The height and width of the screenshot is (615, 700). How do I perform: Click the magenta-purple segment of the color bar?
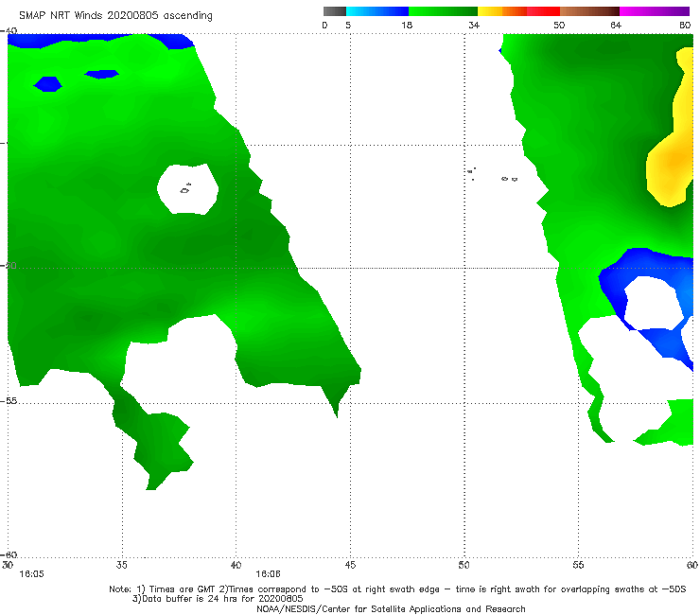pyautogui.click(x=655, y=11)
